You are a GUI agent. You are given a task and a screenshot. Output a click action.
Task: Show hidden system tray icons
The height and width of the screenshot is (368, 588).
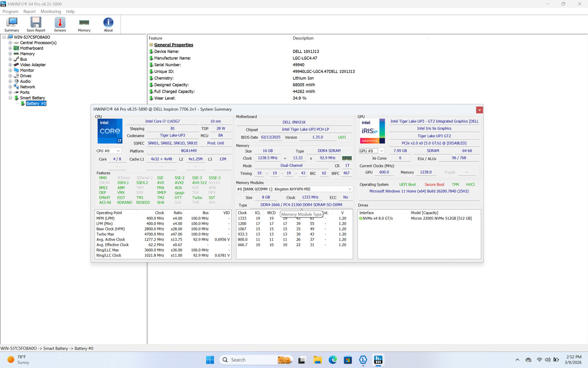tap(517, 360)
